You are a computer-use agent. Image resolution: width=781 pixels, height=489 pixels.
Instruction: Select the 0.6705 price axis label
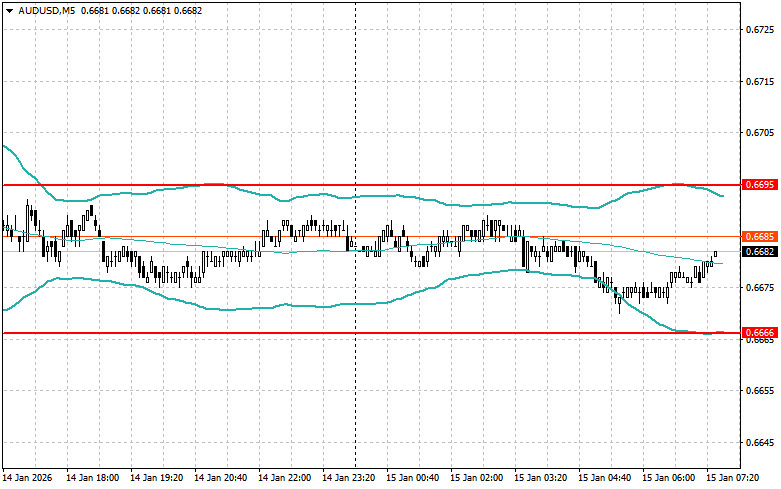click(760, 132)
